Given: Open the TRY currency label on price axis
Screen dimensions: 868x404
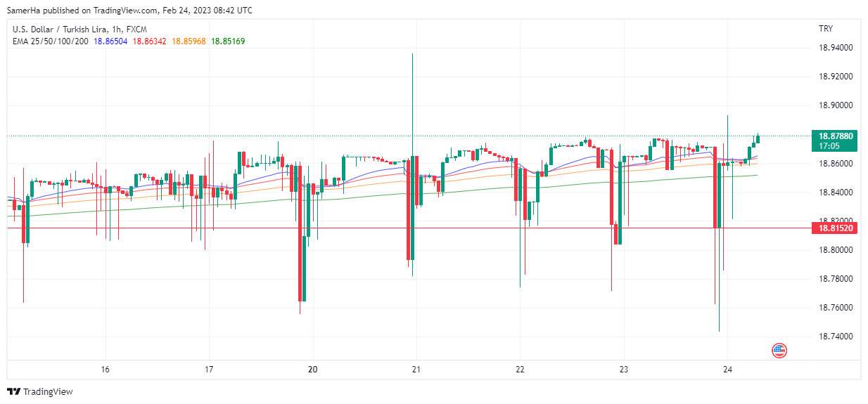Looking at the screenshot, I should pyautogui.click(x=826, y=29).
